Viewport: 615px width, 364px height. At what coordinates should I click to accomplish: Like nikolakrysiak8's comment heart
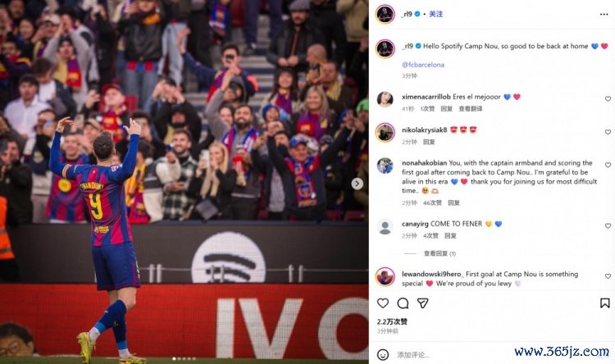pyautogui.click(x=608, y=132)
